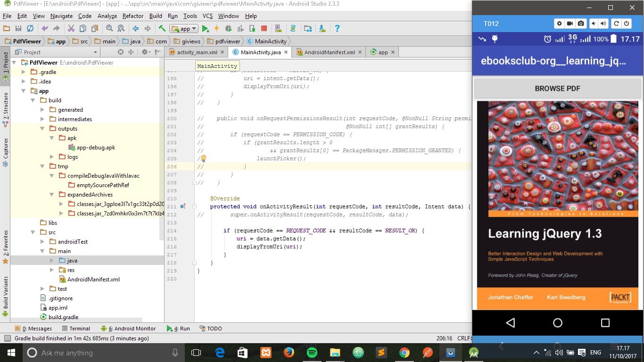This screenshot has height=362, width=644.
Task: Navigate back with the left arrow
Action: (x=136, y=28)
